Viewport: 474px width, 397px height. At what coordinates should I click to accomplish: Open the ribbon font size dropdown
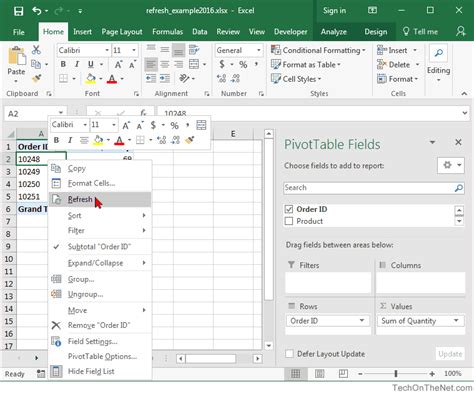(x=134, y=50)
